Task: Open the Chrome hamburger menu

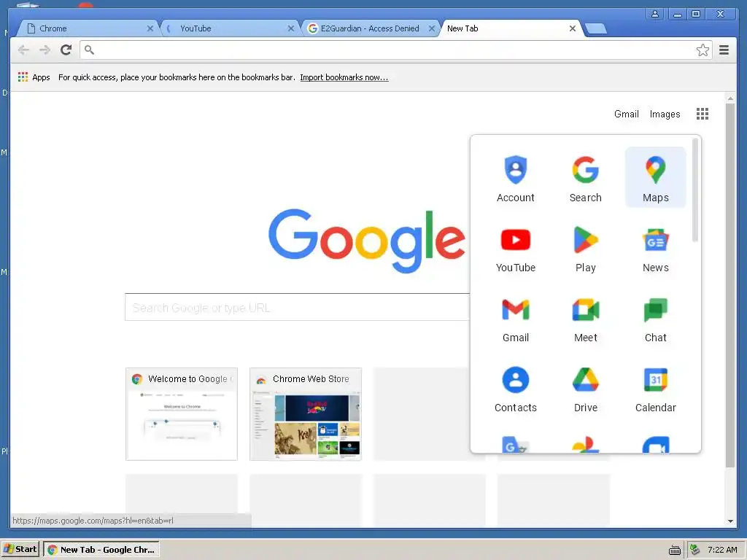Action: (724, 50)
